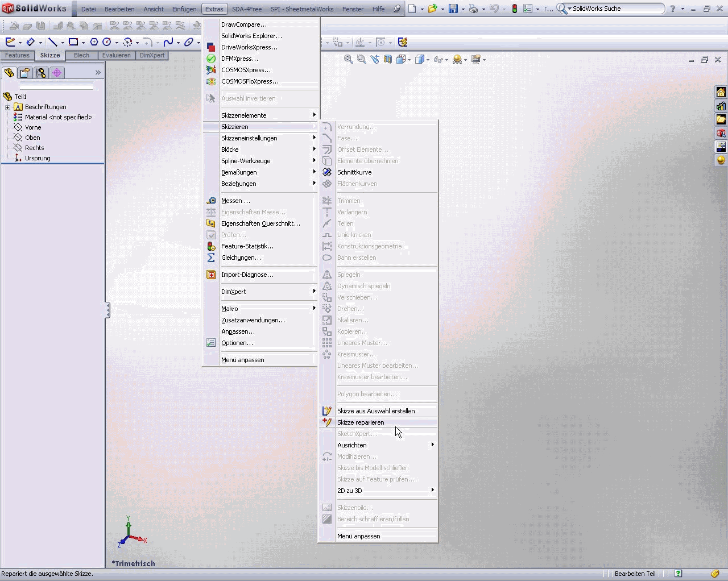
Task: Choose Skizze reparieren in submenu
Action: click(x=378, y=422)
